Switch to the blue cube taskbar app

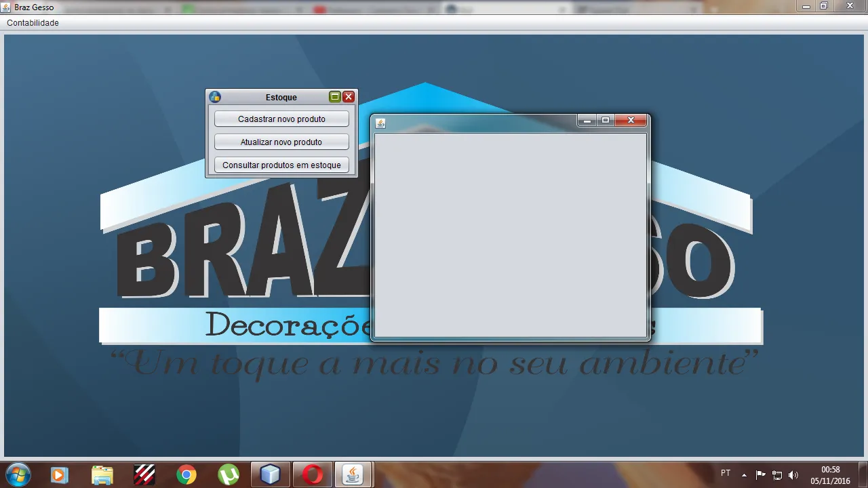[271, 475]
